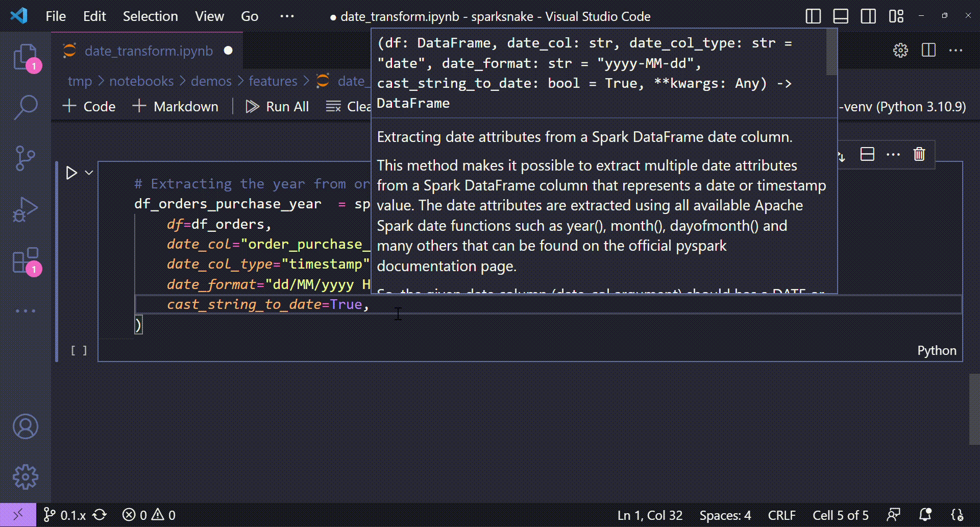Image resolution: width=980 pixels, height=527 pixels.
Task: Show additional views ellipsis in activity bar
Action: tap(26, 310)
